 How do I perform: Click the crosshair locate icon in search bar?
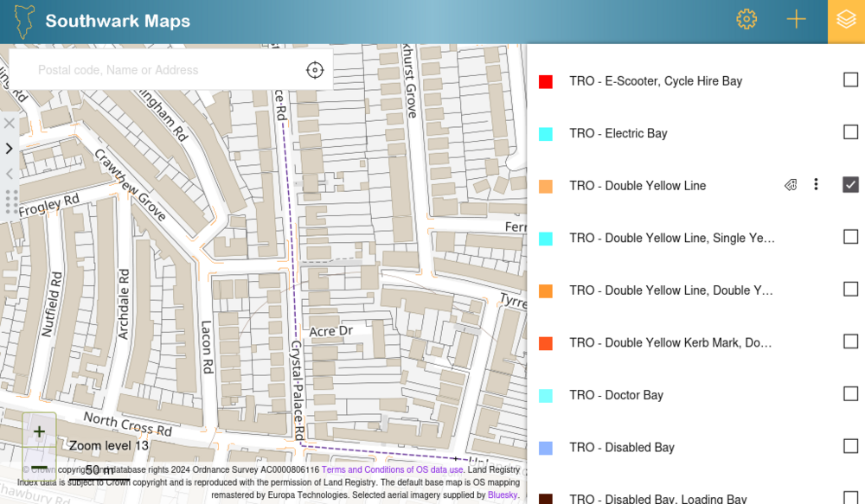(x=315, y=69)
